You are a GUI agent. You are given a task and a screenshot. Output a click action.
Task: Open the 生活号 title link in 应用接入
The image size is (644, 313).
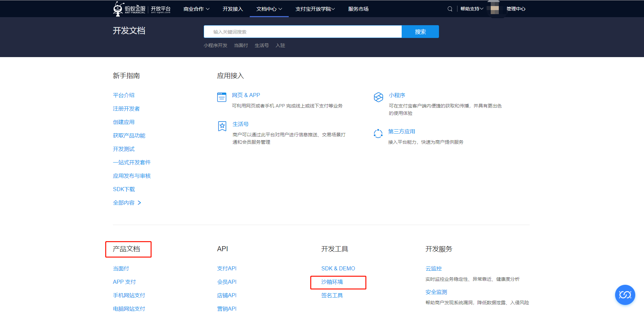(x=241, y=124)
